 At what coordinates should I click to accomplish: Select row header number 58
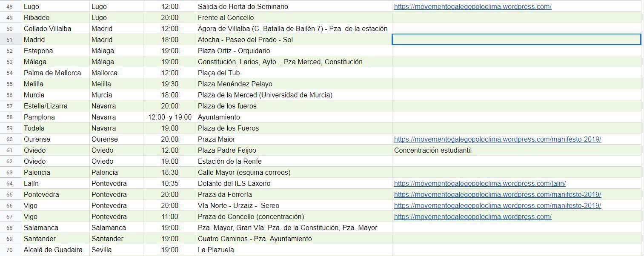(x=10, y=117)
